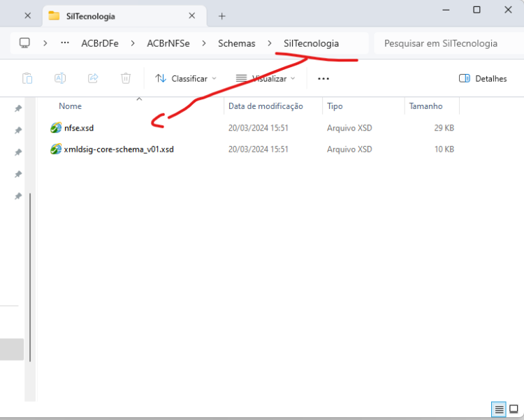Screen dimensions: 524x420
Task: Show hidden path via breadcrumb ellipsis
Action: (65, 43)
